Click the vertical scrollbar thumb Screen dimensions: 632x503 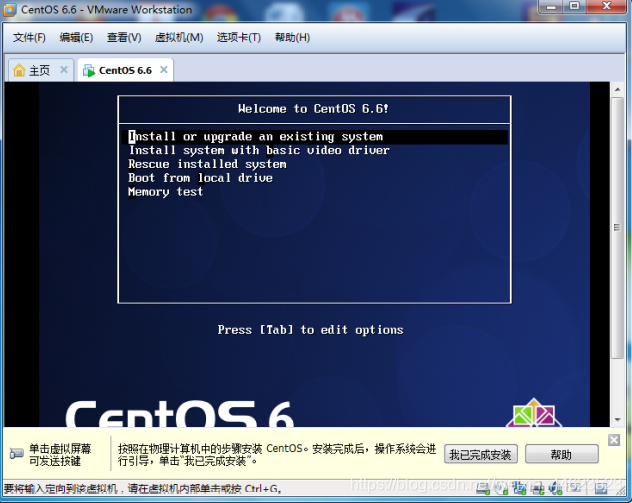[x=617, y=228]
